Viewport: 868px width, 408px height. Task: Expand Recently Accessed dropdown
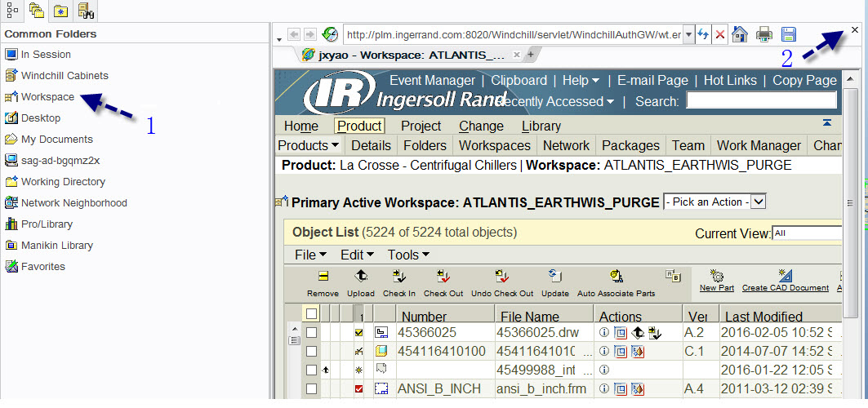556,102
